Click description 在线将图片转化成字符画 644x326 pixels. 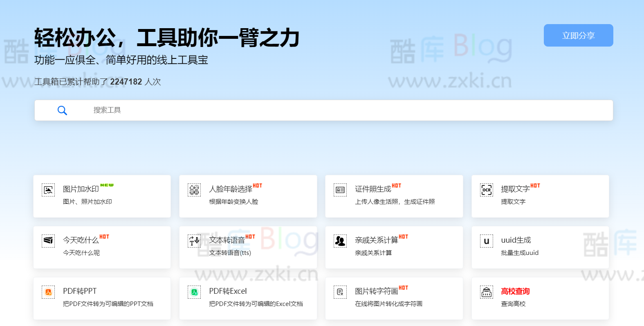point(389,304)
